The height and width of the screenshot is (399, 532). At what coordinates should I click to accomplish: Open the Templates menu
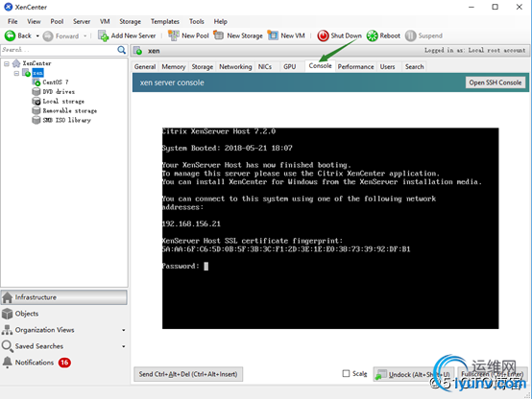[165, 22]
